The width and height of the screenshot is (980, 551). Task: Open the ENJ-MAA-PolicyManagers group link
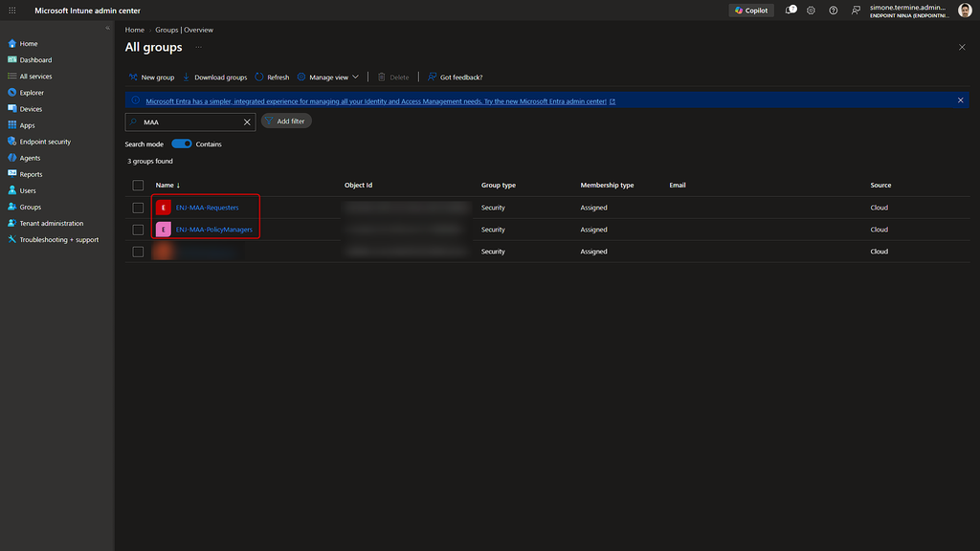(213, 230)
